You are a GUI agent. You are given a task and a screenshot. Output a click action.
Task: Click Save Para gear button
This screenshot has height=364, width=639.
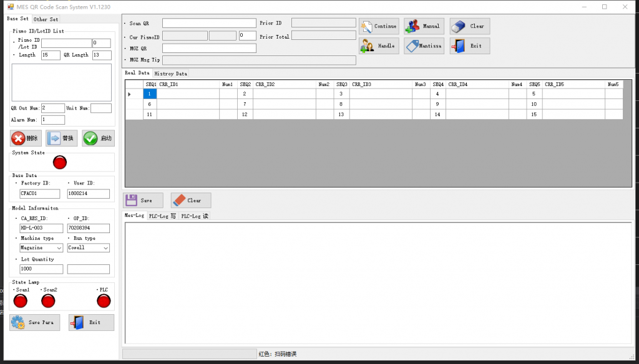[x=35, y=322]
